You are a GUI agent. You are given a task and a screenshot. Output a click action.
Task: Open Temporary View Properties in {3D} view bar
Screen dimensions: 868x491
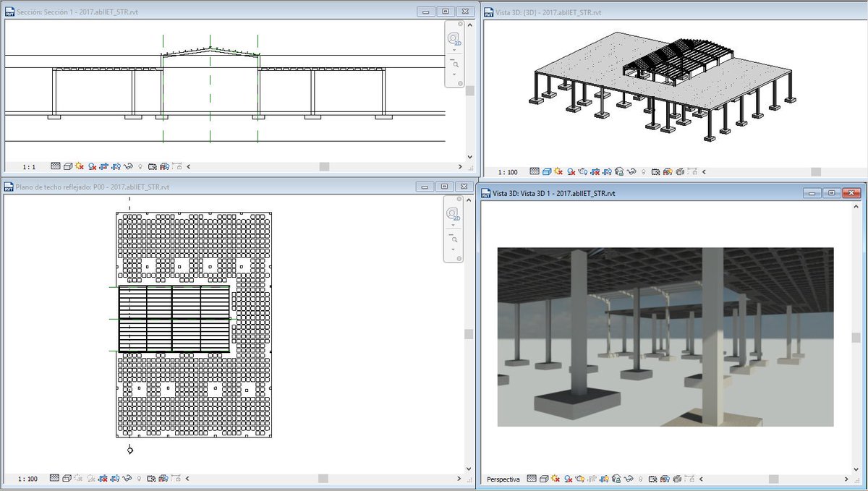coord(655,172)
